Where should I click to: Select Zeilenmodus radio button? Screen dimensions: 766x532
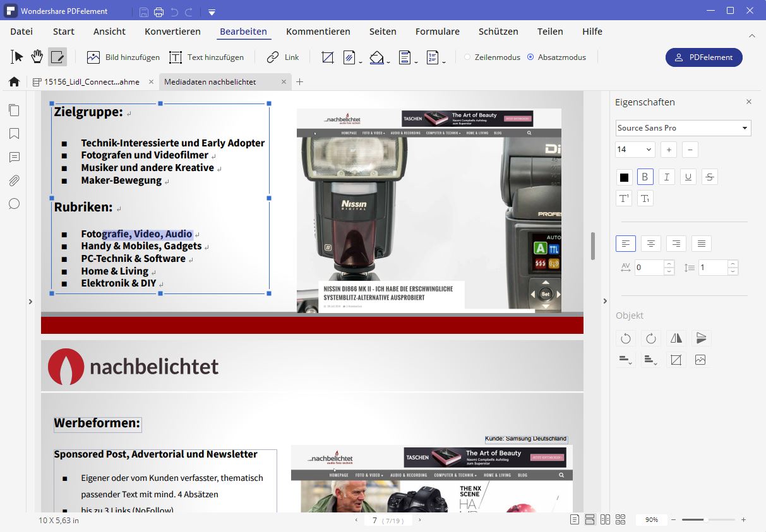pos(467,57)
